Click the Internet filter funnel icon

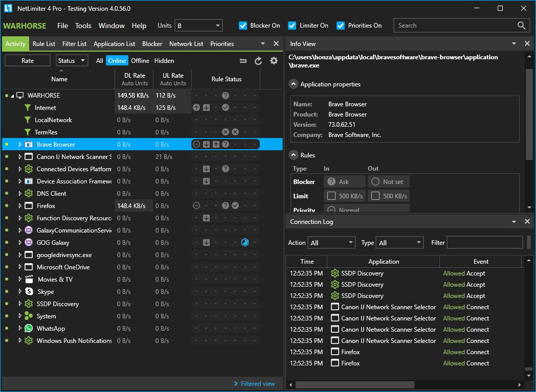tap(28, 108)
